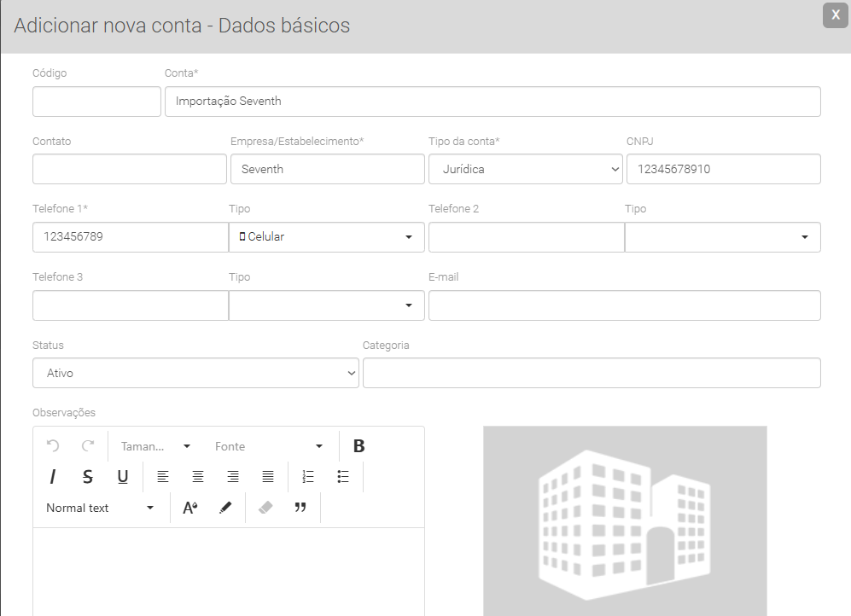Click the Redo icon in the editor
Image resolution: width=851 pixels, height=616 pixels.
tap(88, 446)
